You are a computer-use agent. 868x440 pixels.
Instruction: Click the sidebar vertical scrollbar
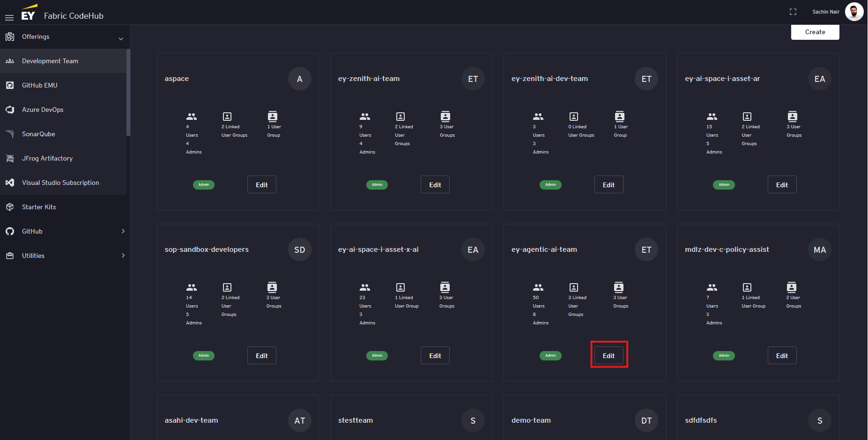click(x=128, y=94)
